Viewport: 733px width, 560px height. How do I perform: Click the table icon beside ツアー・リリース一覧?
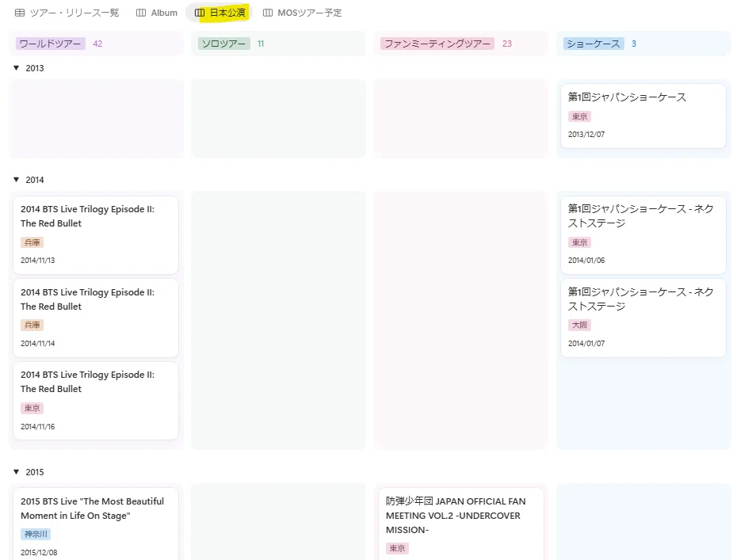point(20,13)
